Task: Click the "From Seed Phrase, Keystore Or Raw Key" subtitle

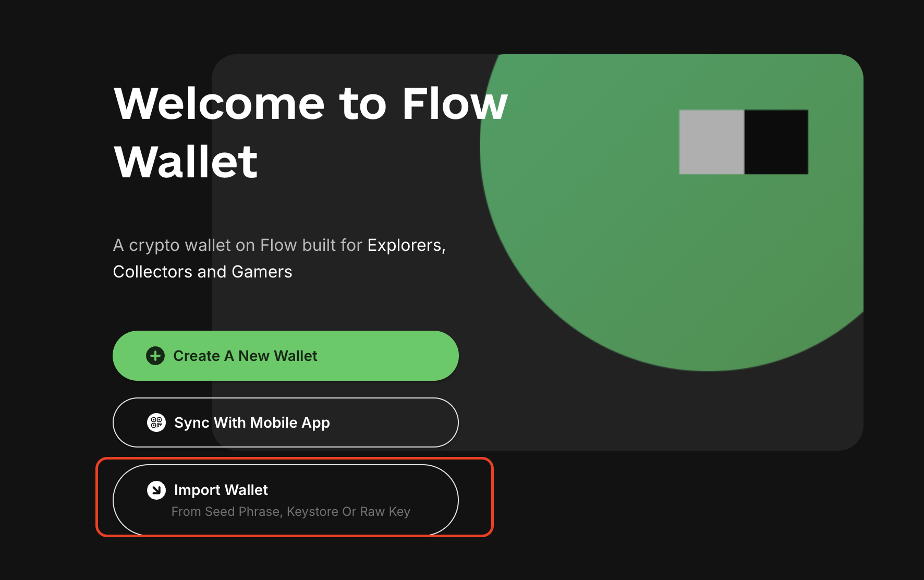Action: [291, 512]
